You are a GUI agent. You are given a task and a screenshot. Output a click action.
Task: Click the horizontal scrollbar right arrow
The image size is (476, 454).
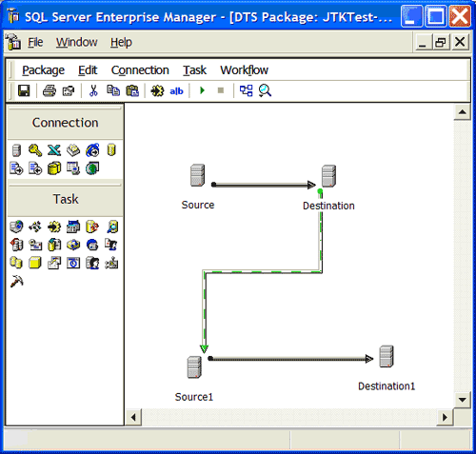tap(445, 417)
